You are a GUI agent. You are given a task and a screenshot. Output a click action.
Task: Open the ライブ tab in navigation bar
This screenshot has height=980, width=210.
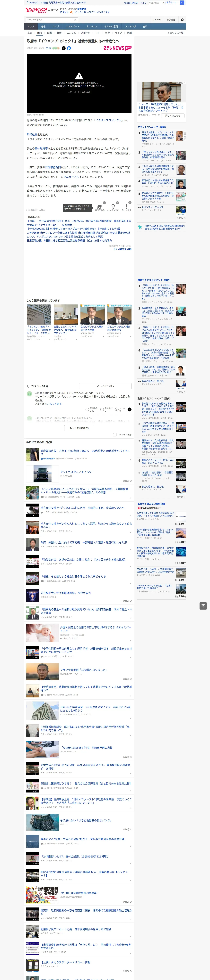coord(56,27)
